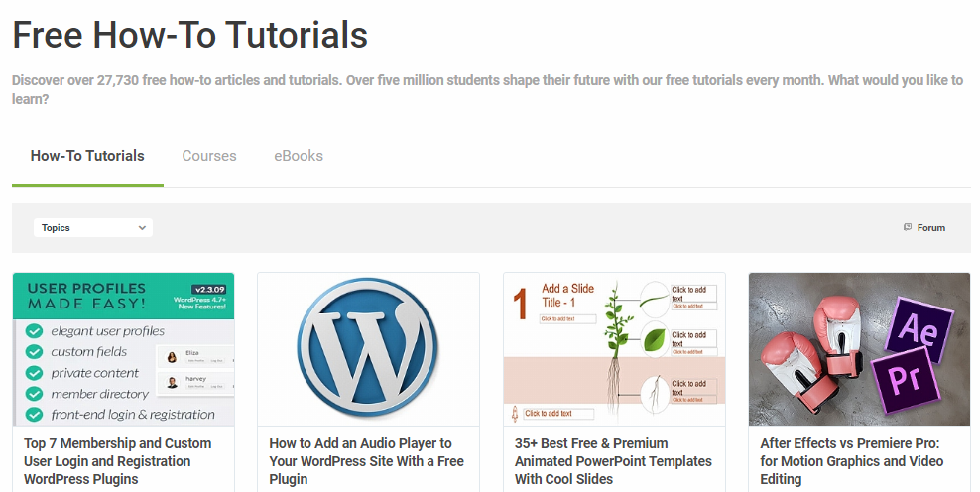Viewport: 980px width, 492px height.
Task: Open the Forum link
Action: click(930, 228)
